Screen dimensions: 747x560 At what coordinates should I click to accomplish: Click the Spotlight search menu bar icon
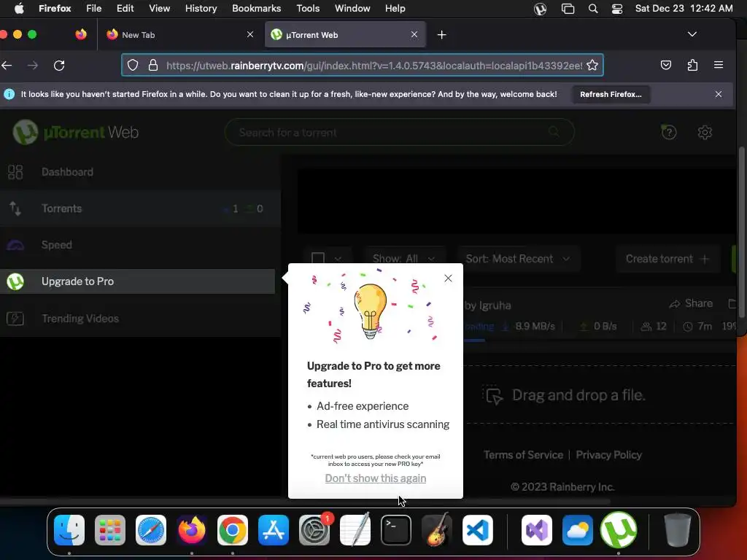click(593, 9)
